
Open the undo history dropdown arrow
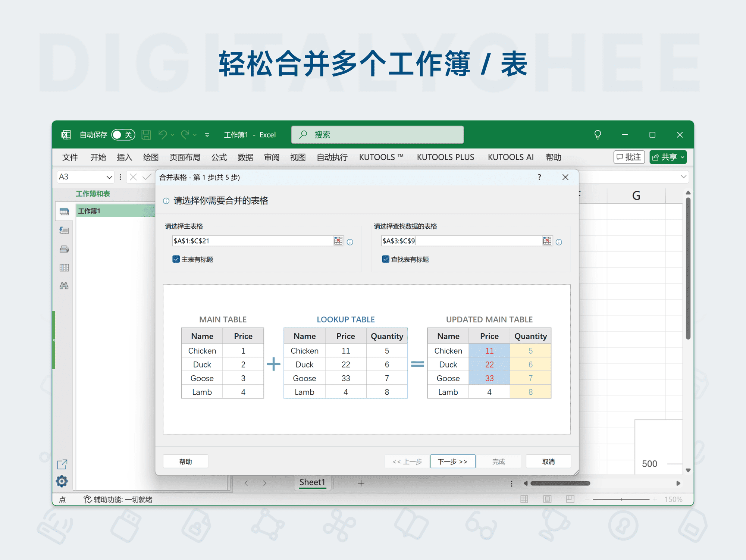pos(172,135)
